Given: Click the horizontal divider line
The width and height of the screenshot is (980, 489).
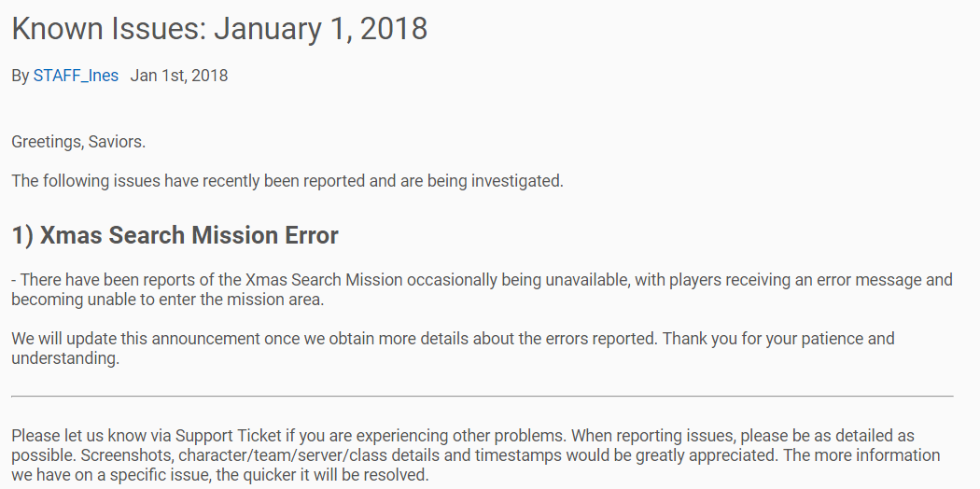Looking at the screenshot, I should 482,396.
